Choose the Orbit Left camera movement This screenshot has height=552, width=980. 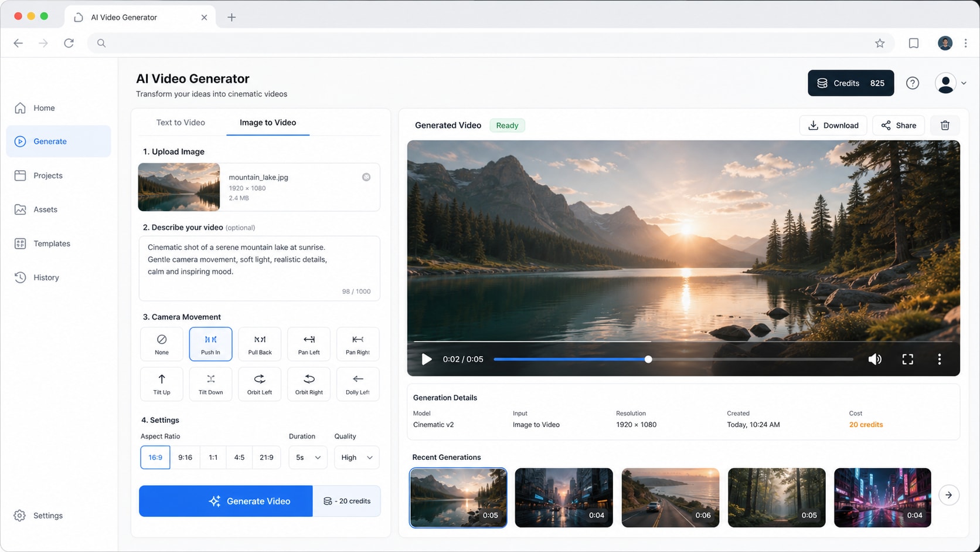coord(260,384)
